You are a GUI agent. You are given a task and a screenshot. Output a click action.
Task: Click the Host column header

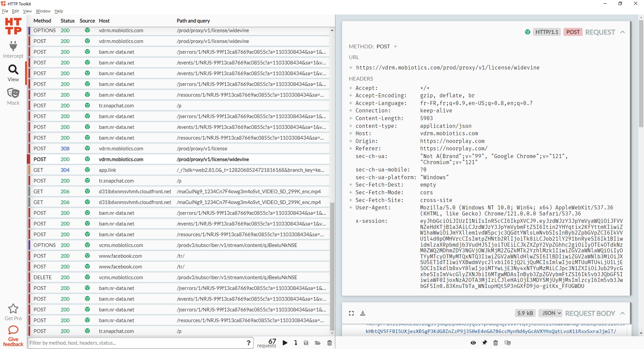click(x=104, y=21)
